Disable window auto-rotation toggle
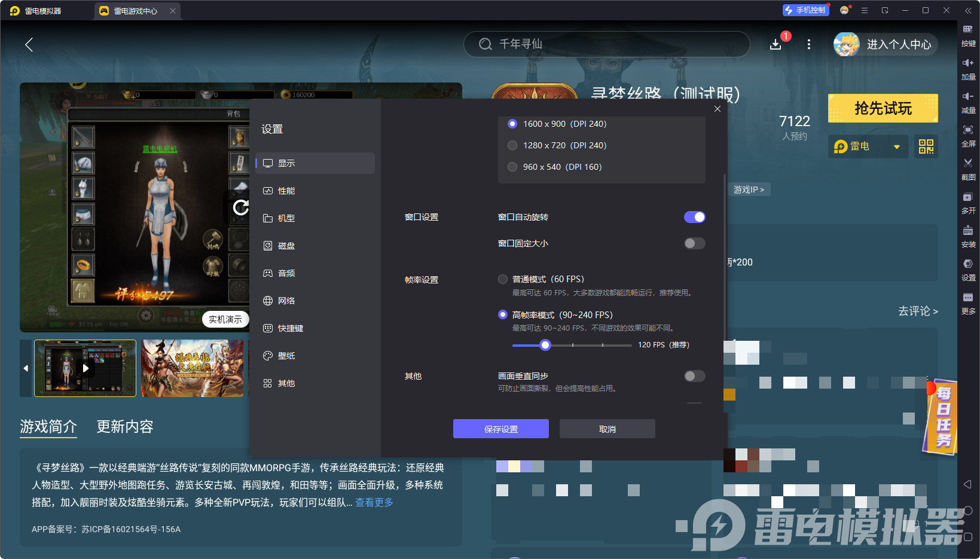 point(694,217)
